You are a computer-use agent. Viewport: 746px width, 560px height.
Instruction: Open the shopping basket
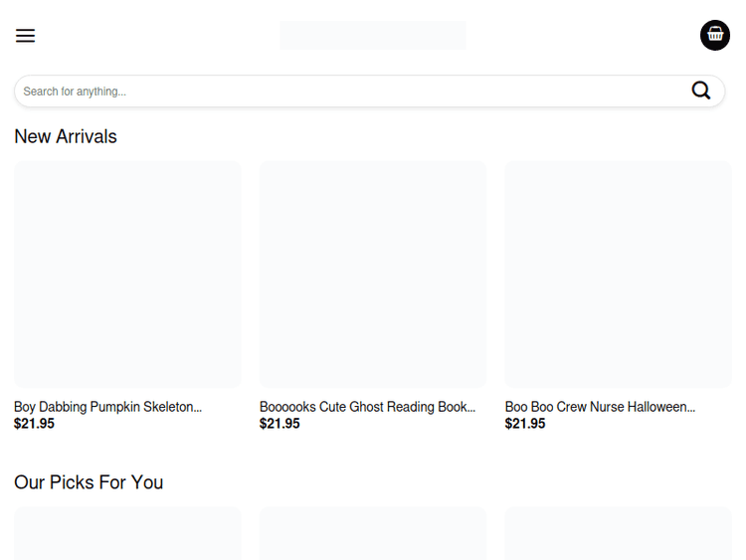[714, 35]
